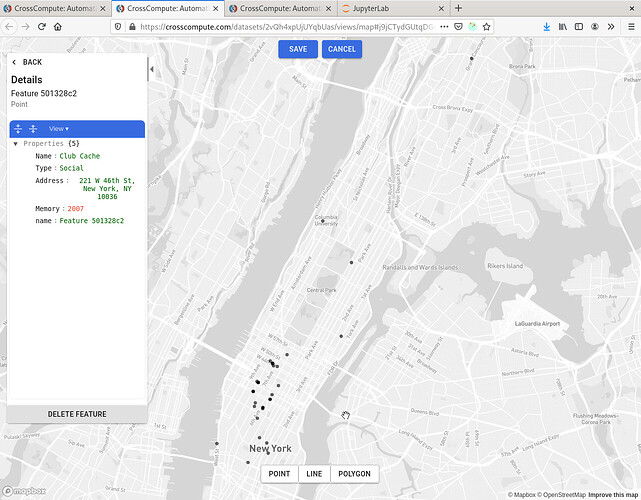Click DELETE FEATURE button
The image size is (641, 500).
77,414
